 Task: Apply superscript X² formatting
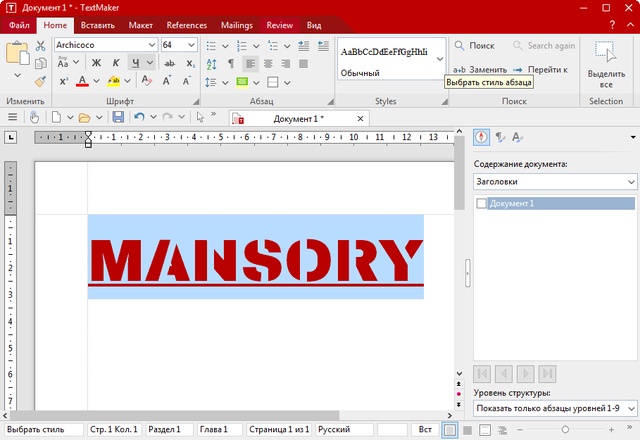64,81
